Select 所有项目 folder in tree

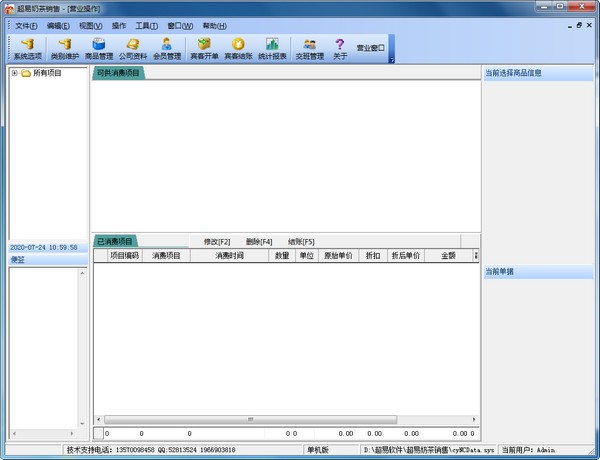(47, 73)
